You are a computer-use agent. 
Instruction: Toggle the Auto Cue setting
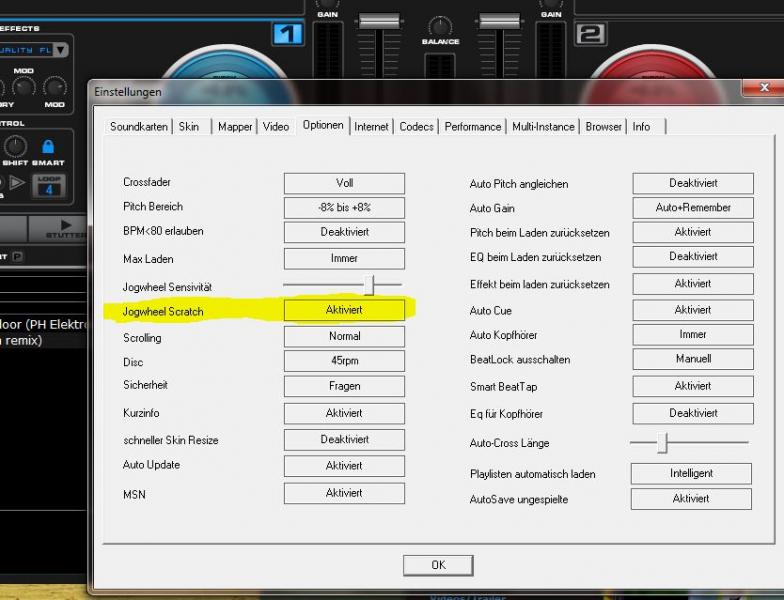692,310
